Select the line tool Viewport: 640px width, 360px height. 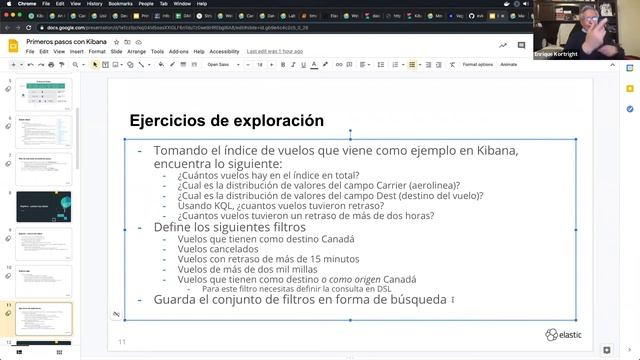tap(141, 64)
